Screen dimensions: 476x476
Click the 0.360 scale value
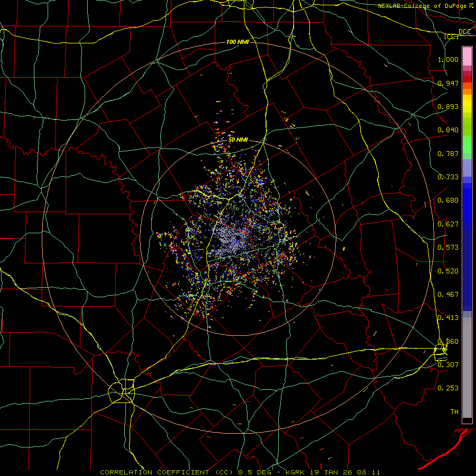tap(448, 342)
